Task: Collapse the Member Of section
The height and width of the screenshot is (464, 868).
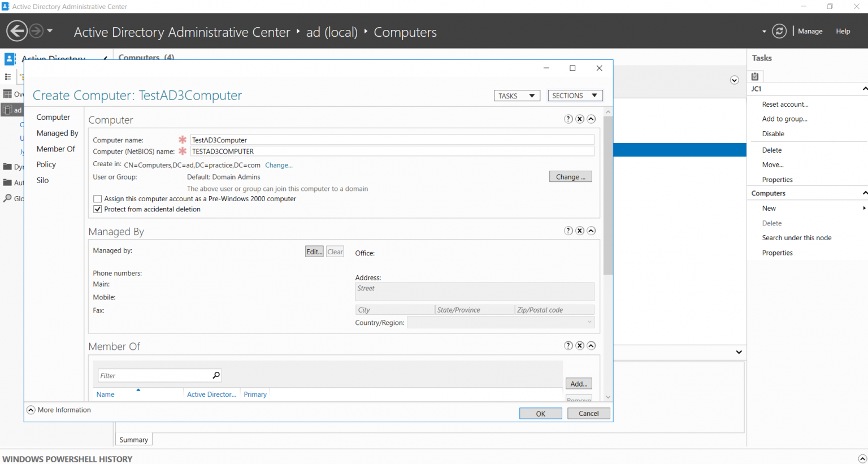Action: (591, 345)
